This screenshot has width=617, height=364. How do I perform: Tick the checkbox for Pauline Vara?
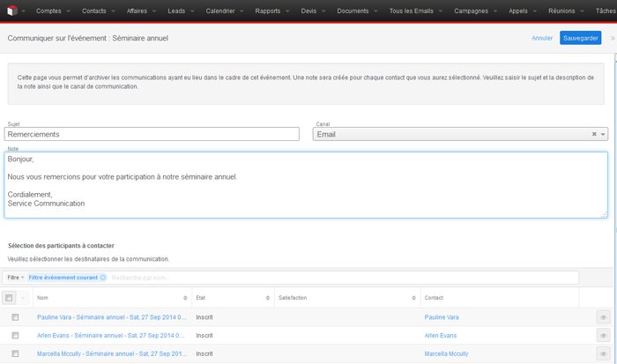click(x=15, y=316)
